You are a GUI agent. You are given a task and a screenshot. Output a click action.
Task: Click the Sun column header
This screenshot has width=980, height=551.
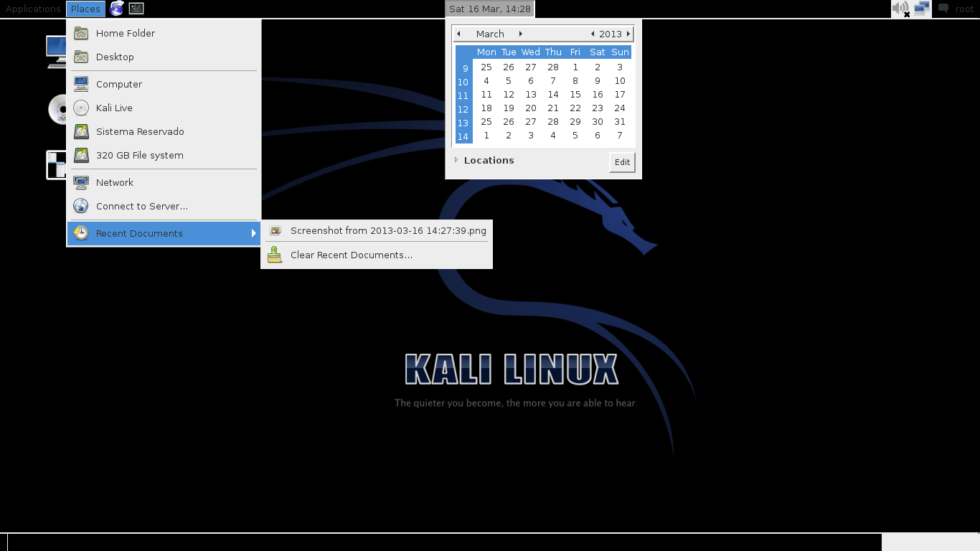tap(620, 52)
